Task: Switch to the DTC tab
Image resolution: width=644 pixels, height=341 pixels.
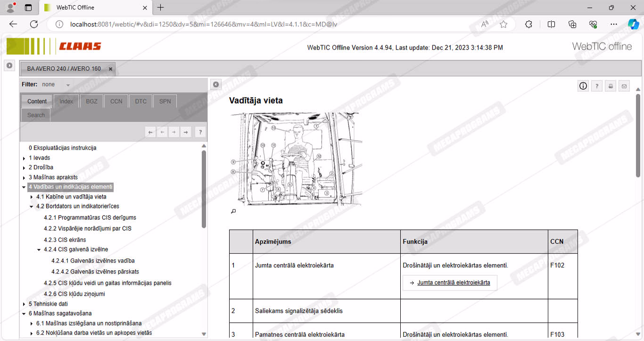Action: click(140, 101)
